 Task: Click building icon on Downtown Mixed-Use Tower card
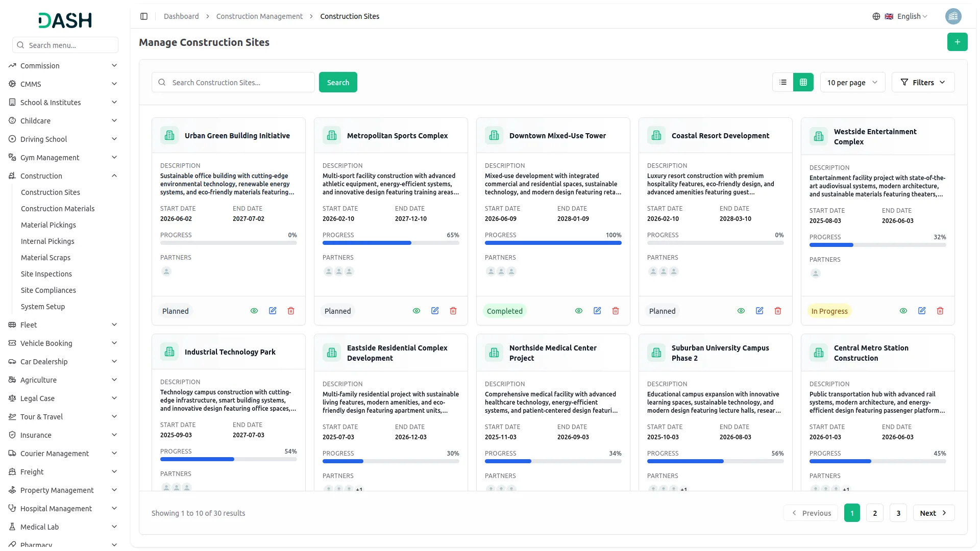(x=494, y=135)
